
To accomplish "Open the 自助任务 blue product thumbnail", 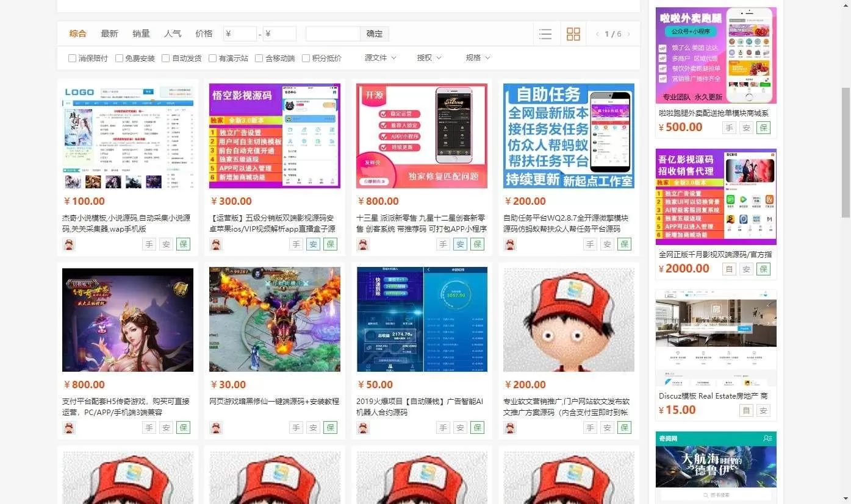I will (569, 136).
